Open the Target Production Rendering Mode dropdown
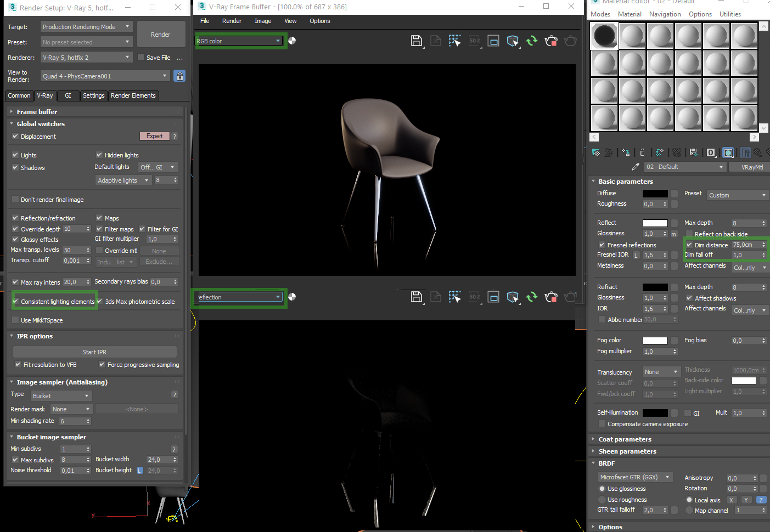Image resolution: width=770 pixels, height=532 pixels. pyautogui.click(x=87, y=26)
